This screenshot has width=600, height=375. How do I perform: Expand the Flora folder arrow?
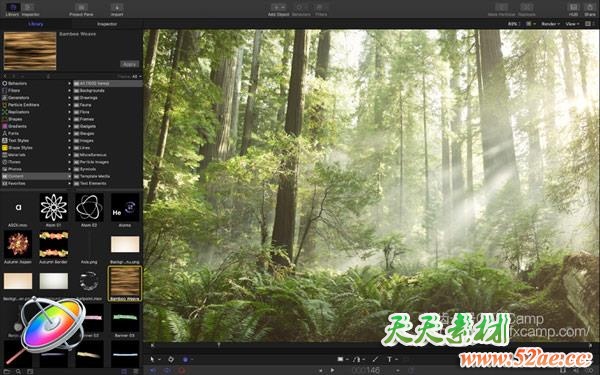click(70, 112)
